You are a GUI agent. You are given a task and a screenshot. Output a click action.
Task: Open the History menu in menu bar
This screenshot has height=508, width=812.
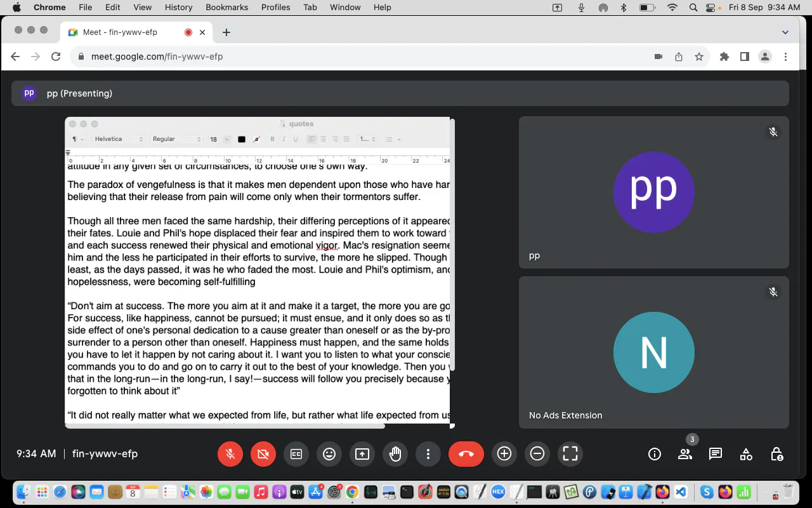tap(178, 7)
